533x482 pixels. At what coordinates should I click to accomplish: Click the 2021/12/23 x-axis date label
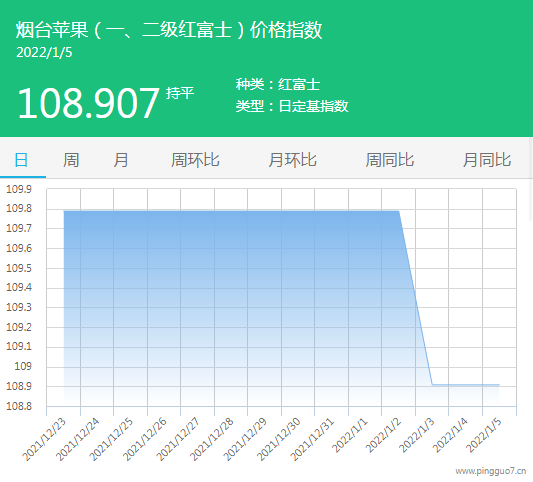(x=44, y=439)
